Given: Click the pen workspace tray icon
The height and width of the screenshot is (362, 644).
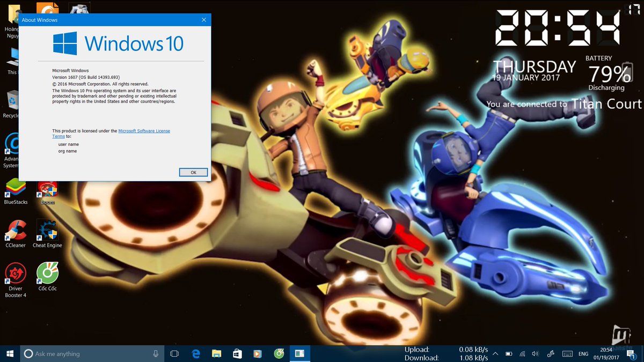Looking at the screenshot, I should [551, 354].
